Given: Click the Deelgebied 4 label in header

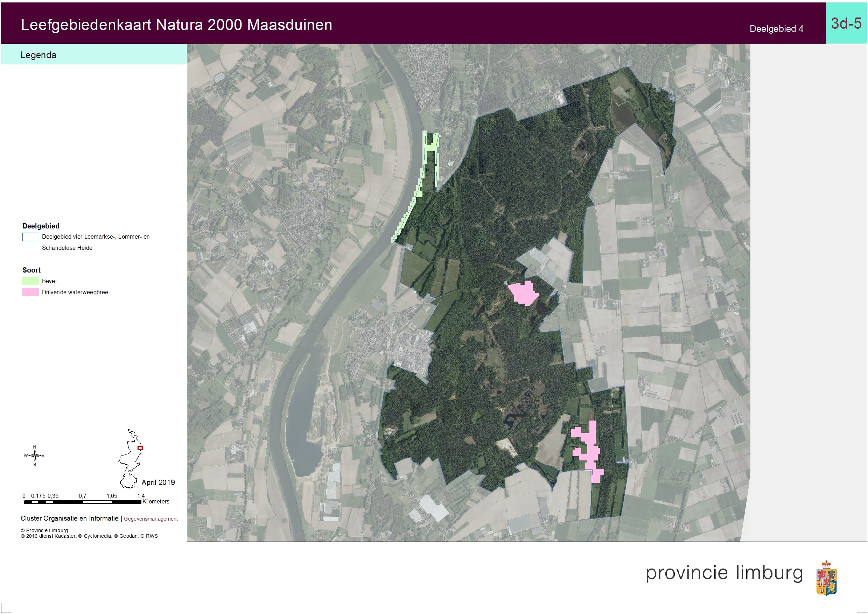Looking at the screenshot, I should pos(776,29).
